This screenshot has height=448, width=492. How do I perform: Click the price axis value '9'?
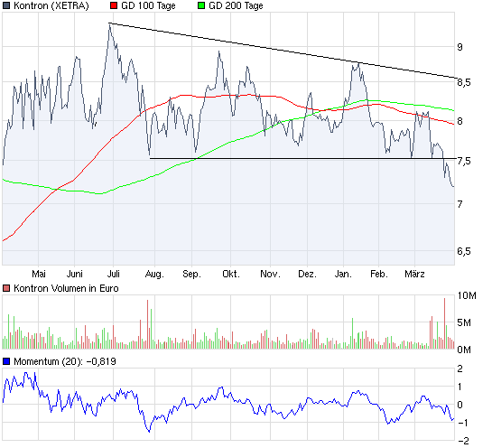tap(460, 47)
